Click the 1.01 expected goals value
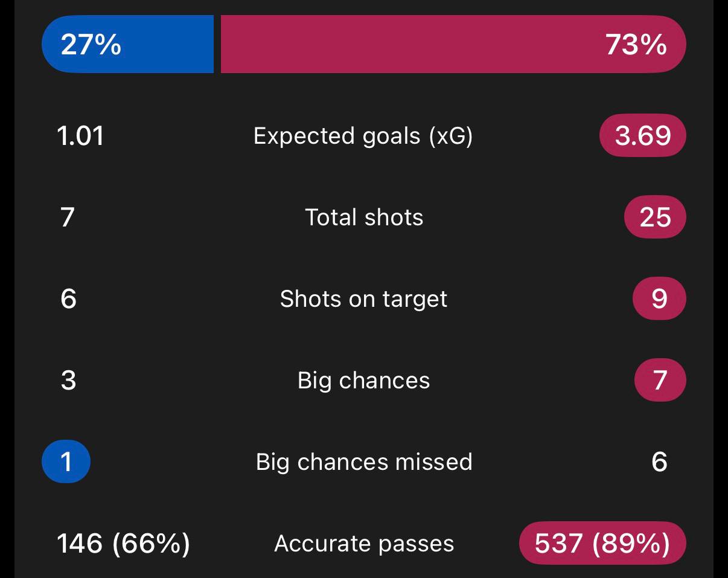 (x=80, y=136)
